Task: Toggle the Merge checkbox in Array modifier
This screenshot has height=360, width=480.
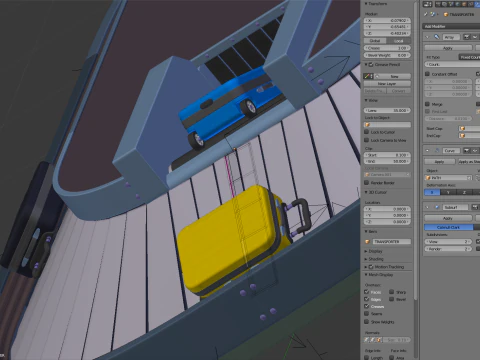Action: point(427,104)
